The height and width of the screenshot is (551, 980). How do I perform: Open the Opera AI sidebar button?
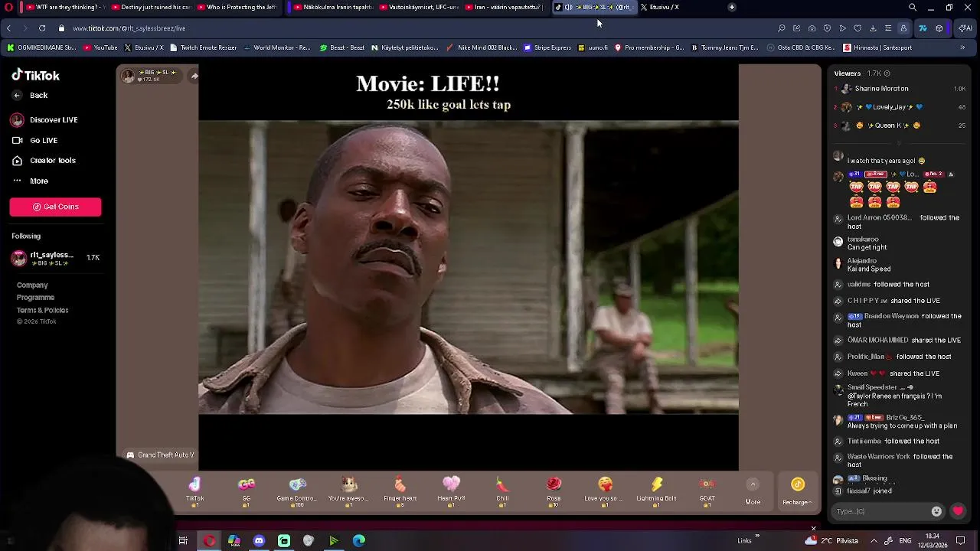coord(965,28)
